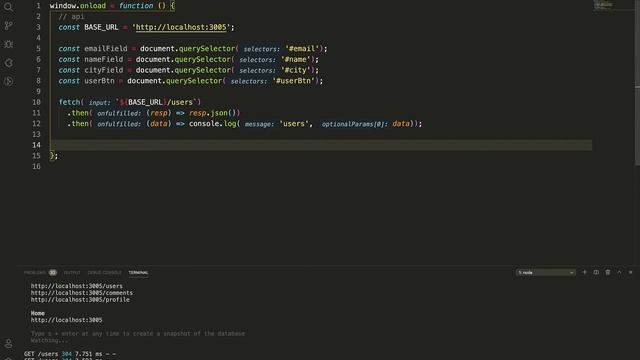Open the Debug bug icon in the activity bar
Viewport: 640px width, 360px height.
8,44
